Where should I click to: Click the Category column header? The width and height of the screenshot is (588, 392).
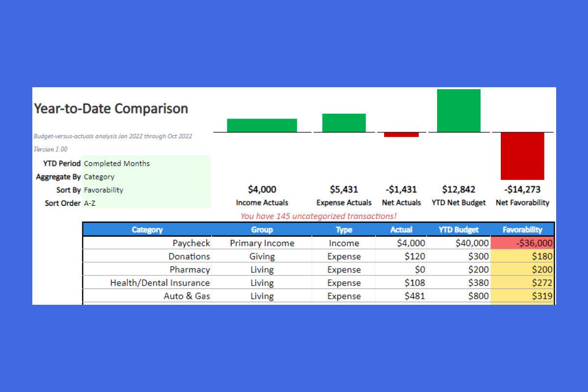click(147, 229)
